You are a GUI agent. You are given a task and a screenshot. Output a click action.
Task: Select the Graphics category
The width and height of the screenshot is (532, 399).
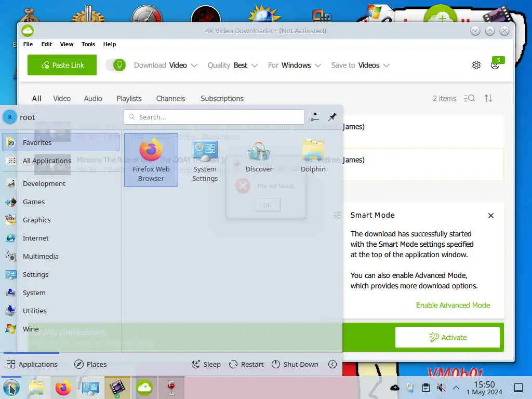[61, 220]
